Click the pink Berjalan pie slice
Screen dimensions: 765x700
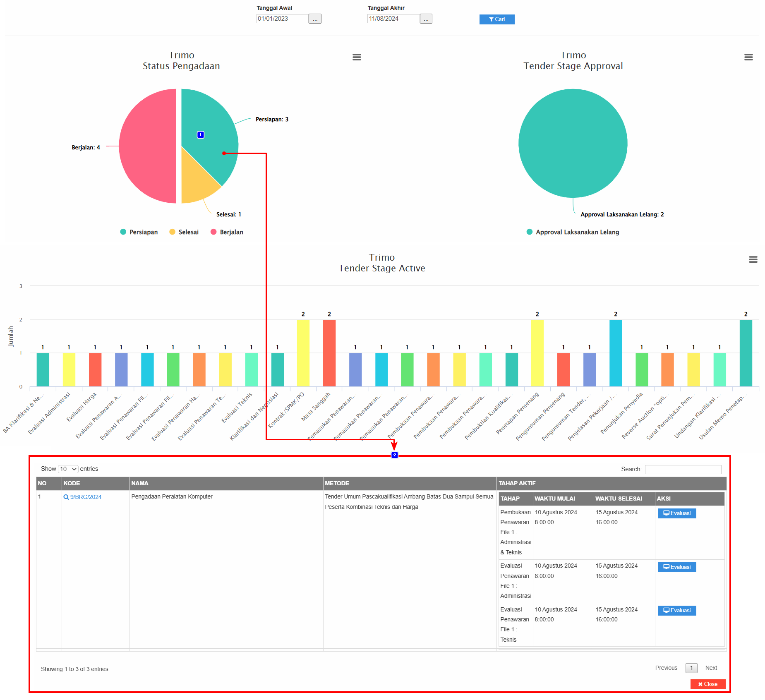coord(147,146)
